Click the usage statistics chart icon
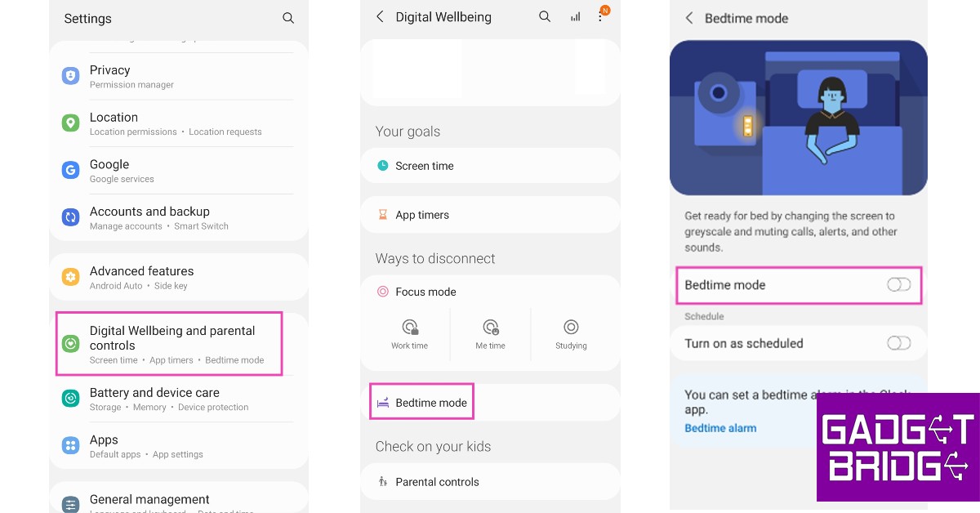 (575, 16)
